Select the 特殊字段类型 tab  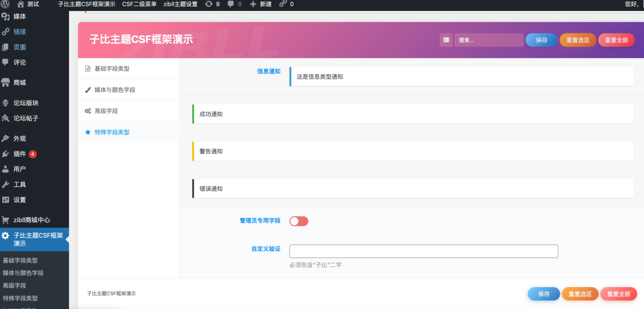click(x=128, y=132)
